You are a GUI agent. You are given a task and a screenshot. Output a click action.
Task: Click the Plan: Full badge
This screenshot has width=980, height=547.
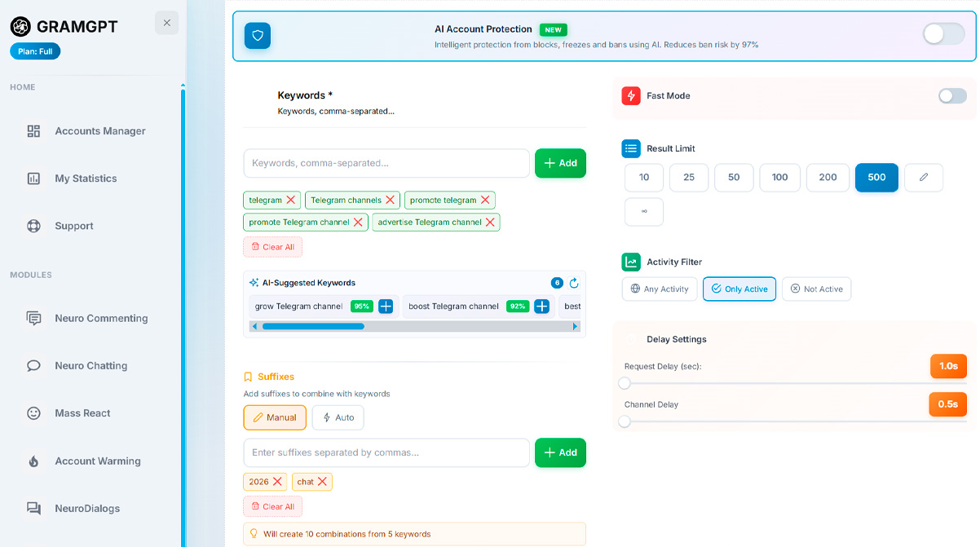[35, 51]
